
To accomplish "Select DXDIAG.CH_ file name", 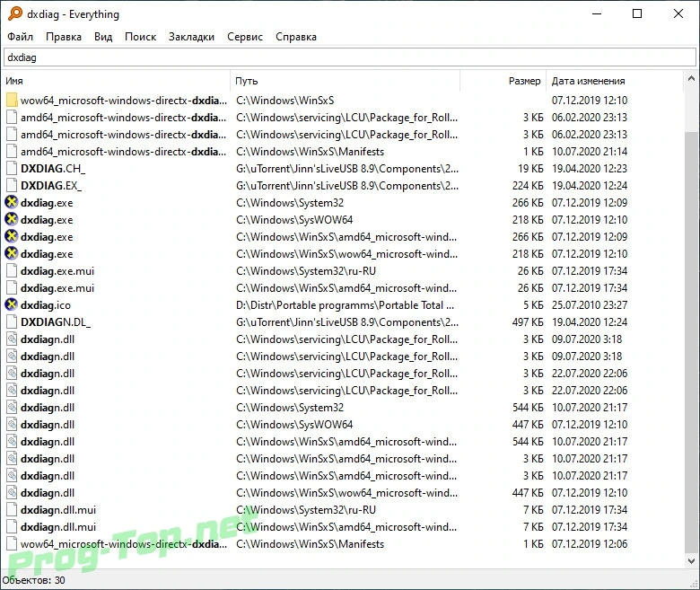I will click(x=53, y=169).
